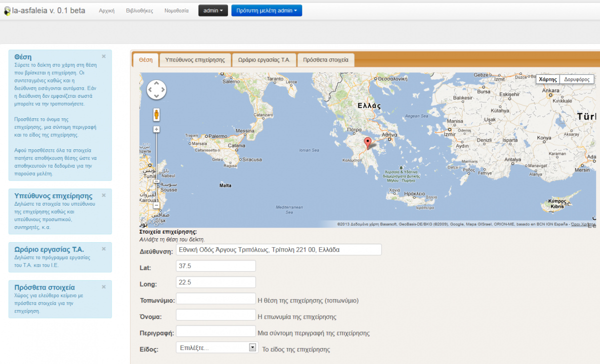600x364 pixels.
Task: Click the Περιγραφή input field
Action: click(x=216, y=331)
